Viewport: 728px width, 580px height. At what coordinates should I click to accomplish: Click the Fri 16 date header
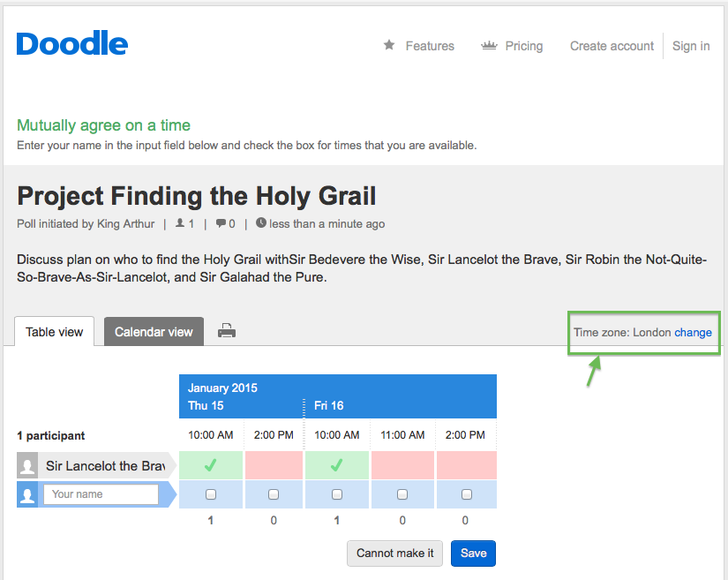click(329, 405)
